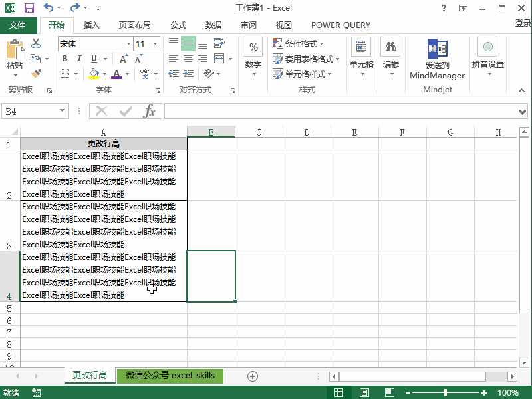This screenshot has height=399, width=532.
Task: Select the 更改行高 sheet tab
Action: click(x=90, y=375)
